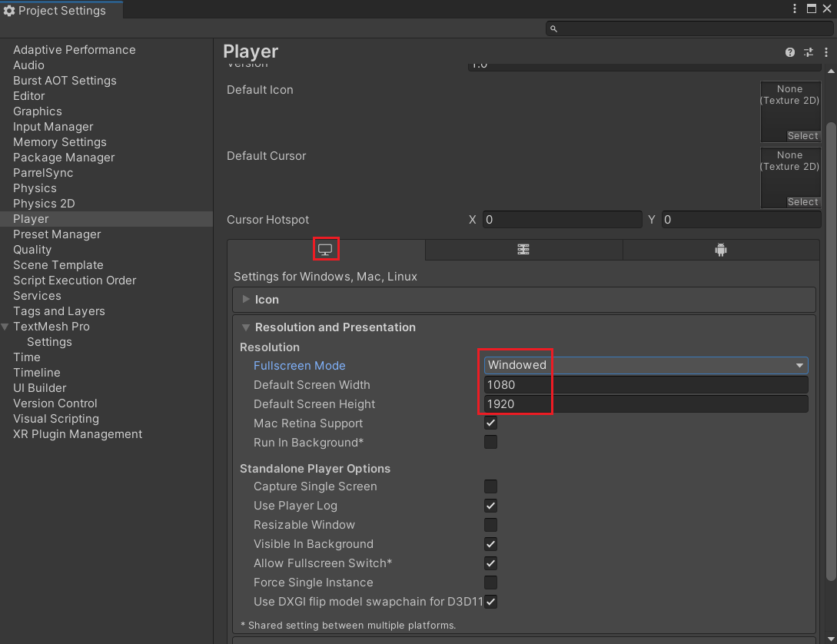Open the Player panel three-dot menu

825,51
